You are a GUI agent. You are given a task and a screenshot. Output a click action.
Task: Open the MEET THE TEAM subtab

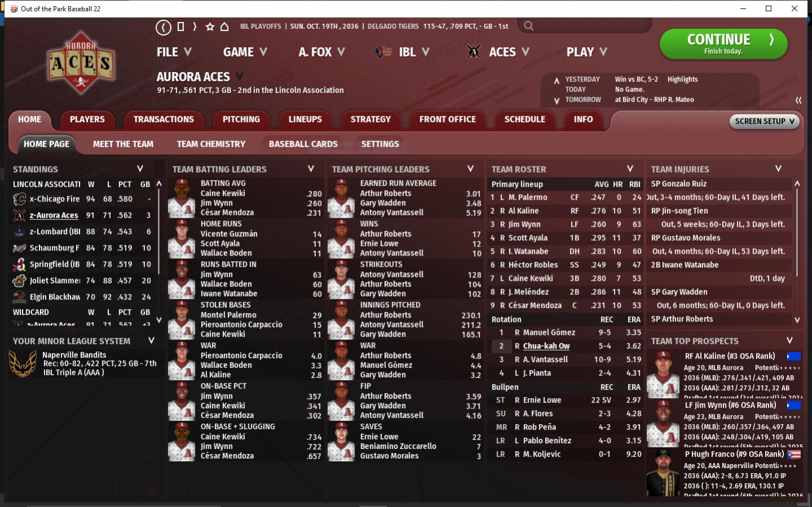(123, 144)
